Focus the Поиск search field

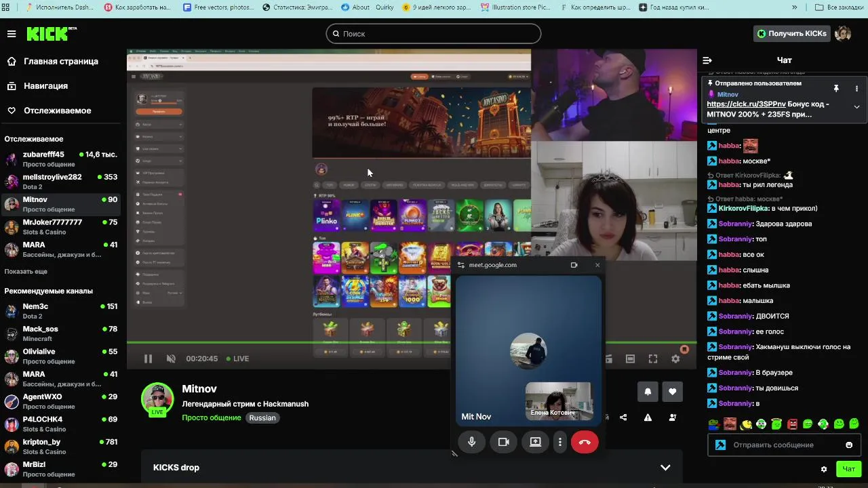point(433,33)
